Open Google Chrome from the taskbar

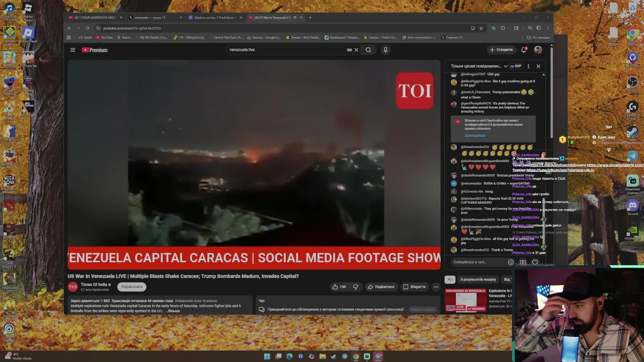click(x=356, y=356)
